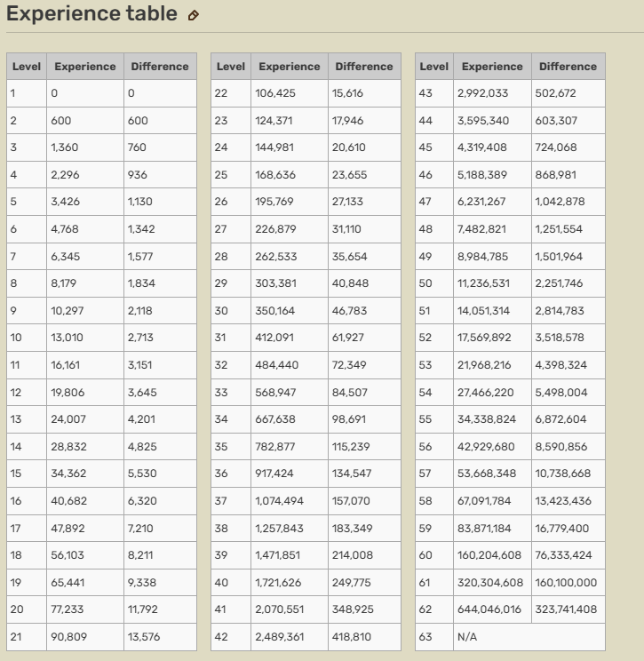Select experience value 4,768
The width and height of the screenshot is (644, 661).
(x=65, y=229)
